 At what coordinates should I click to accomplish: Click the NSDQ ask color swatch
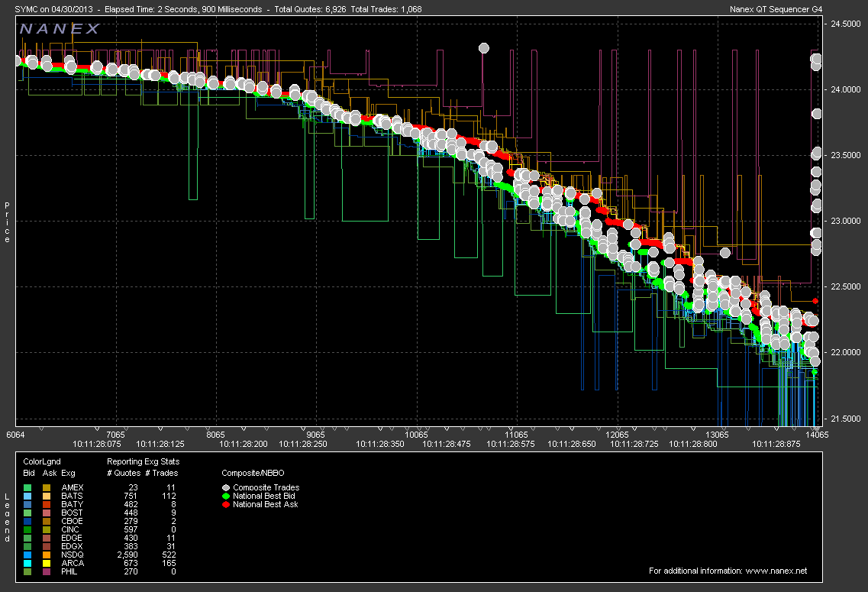47,555
